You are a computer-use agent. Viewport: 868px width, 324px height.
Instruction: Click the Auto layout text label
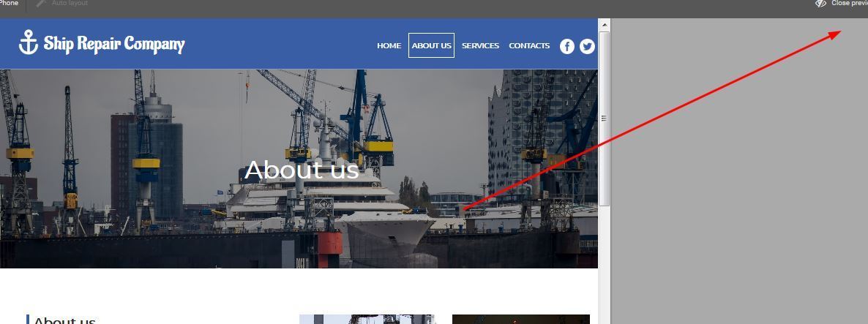coord(70,4)
